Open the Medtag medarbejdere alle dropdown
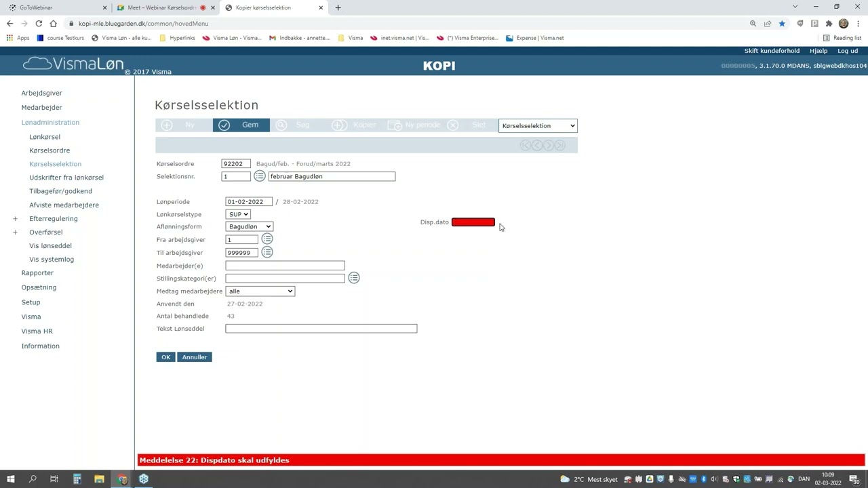The width and height of the screenshot is (868, 488). [260, 291]
